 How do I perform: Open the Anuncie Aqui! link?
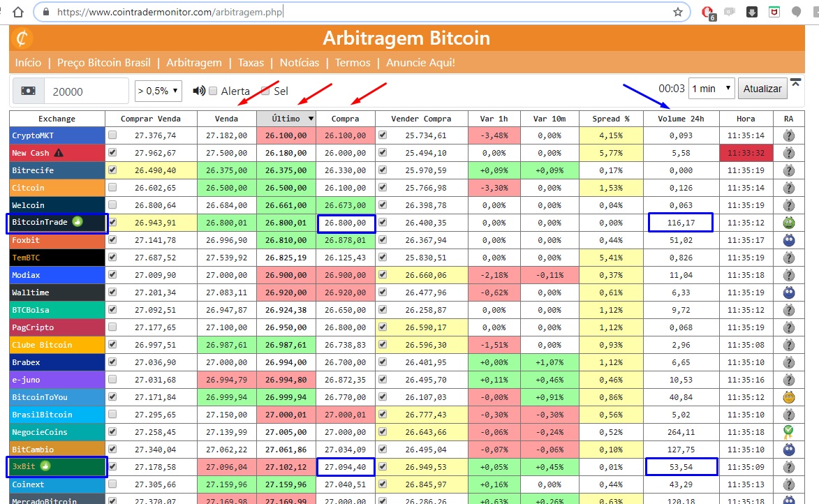coord(420,63)
